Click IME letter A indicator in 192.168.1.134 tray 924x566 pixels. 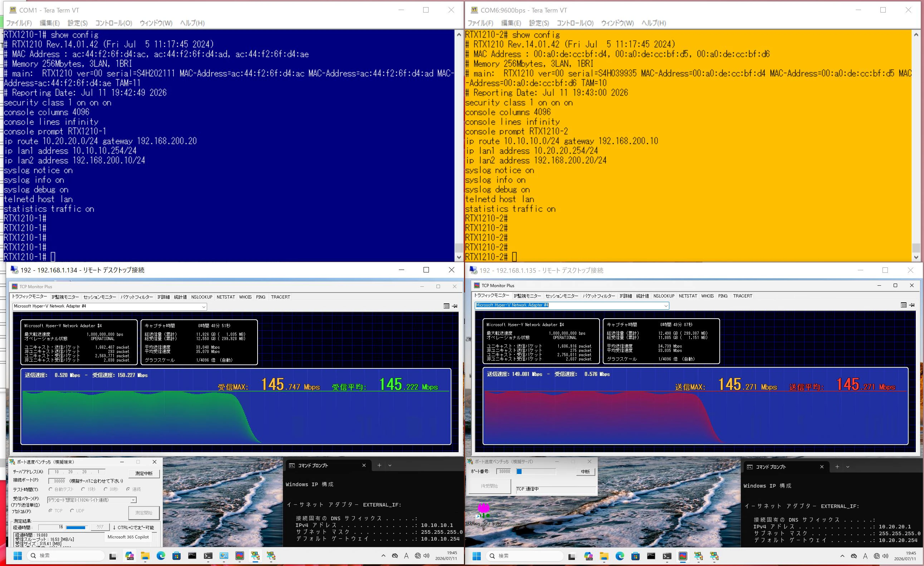[406, 556]
